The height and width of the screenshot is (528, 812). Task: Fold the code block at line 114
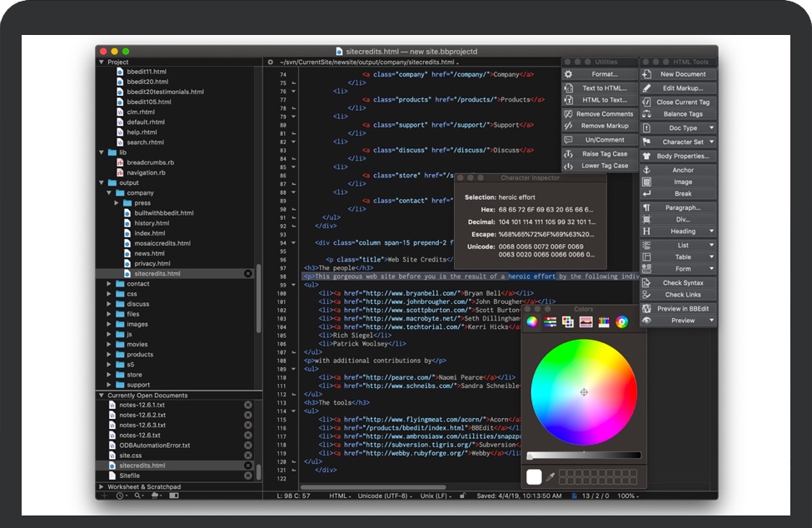tap(292, 410)
